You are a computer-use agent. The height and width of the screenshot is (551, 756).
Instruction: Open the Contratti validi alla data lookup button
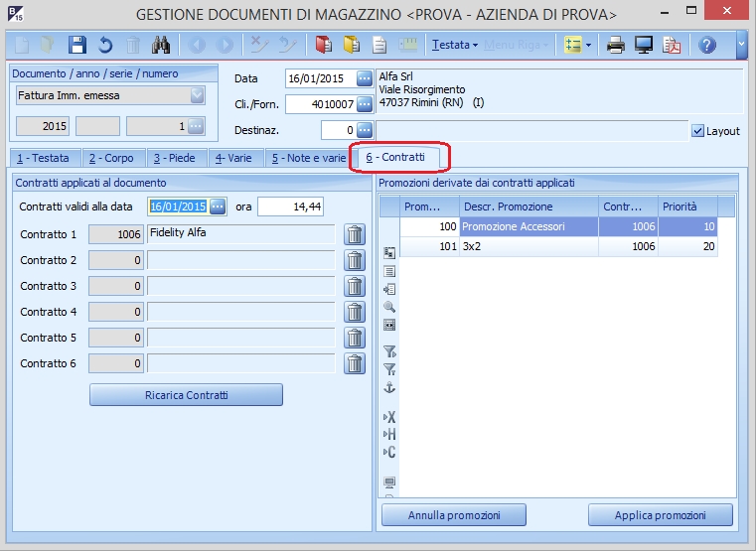(x=218, y=207)
